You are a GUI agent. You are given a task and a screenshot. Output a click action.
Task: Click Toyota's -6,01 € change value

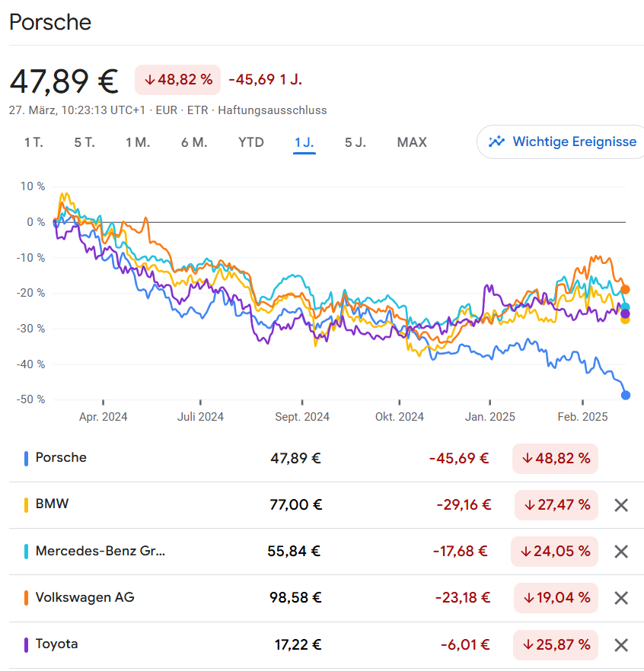point(465,645)
